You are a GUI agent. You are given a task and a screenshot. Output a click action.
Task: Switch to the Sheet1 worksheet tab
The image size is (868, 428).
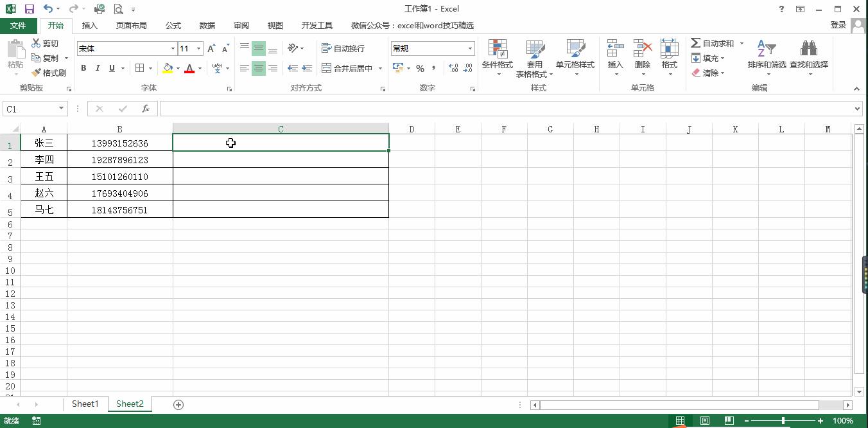[85, 404]
